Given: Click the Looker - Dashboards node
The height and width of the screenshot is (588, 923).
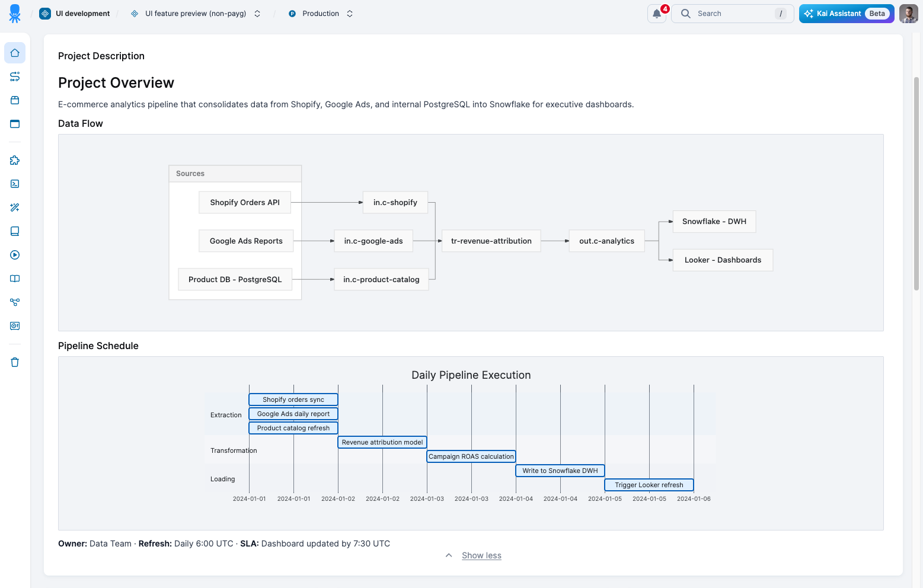Looking at the screenshot, I should (723, 260).
